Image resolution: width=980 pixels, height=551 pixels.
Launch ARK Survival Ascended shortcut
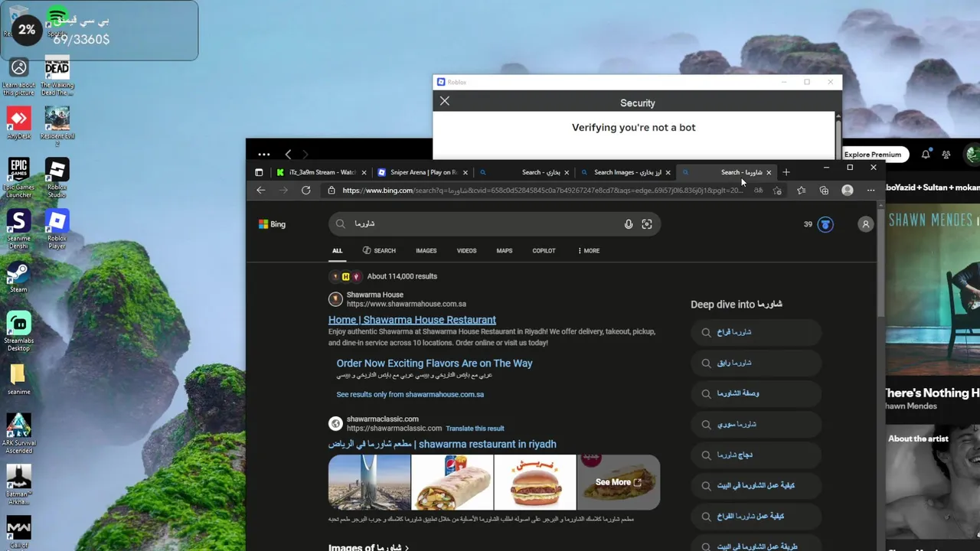pyautogui.click(x=19, y=434)
